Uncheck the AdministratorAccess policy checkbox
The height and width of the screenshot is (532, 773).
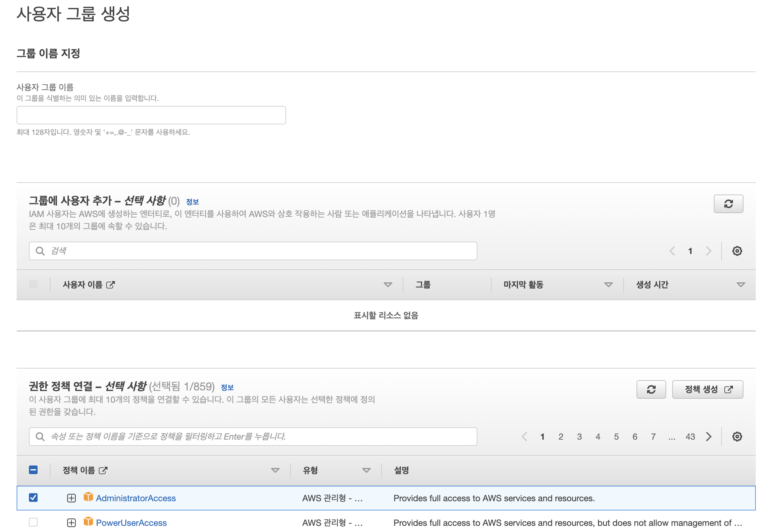click(x=33, y=498)
